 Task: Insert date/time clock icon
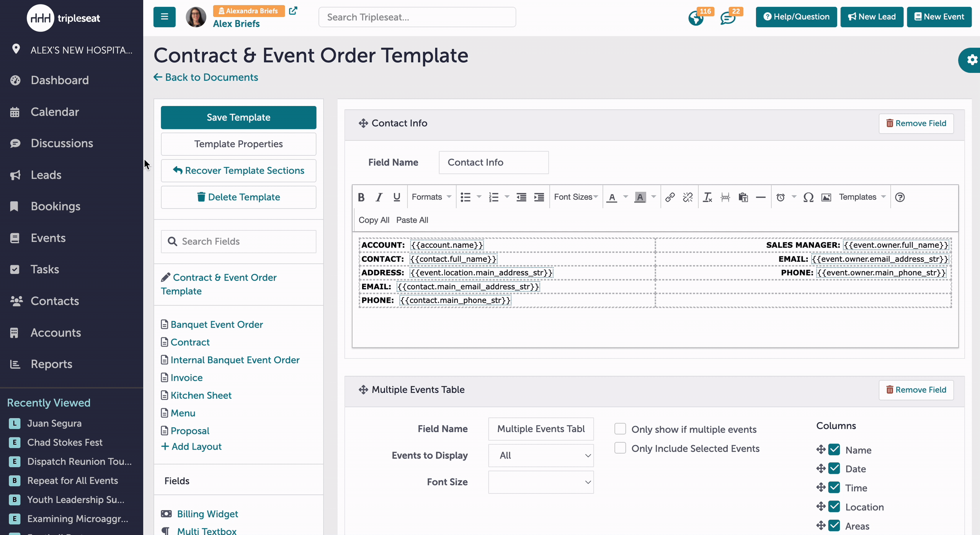pyautogui.click(x=781, y=197)
